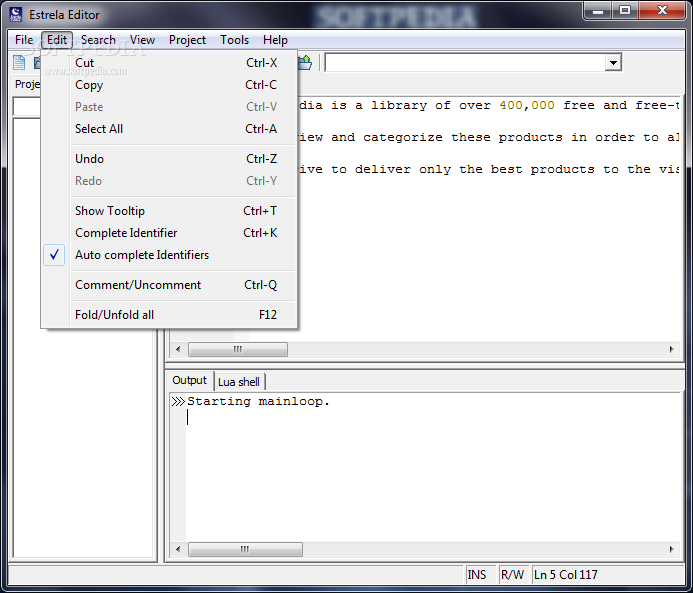Click the R/W status bar indicator

point(512,575)
